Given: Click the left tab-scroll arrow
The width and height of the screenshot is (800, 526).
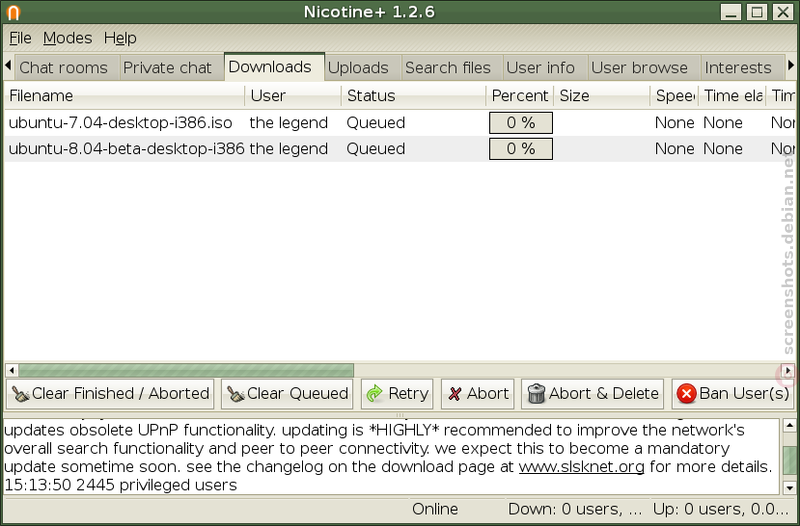Looking at the screenshot, I should click(8, 65).
